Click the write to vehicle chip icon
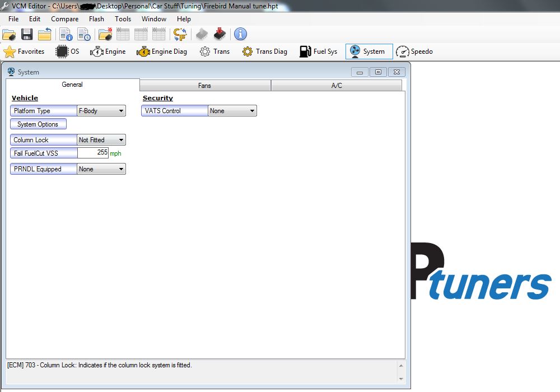The image size is (560, 392). (220, 35)
